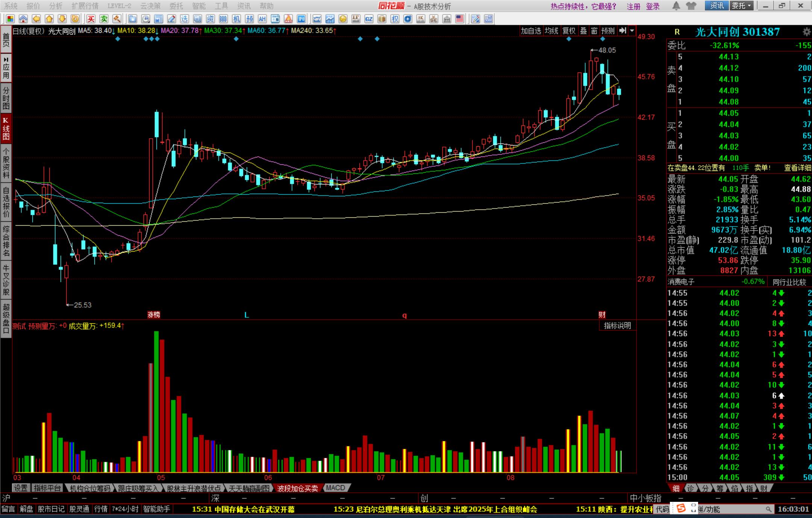This screenshot has height=518, width=812.
Task: Open dropdown arrow next to 预测
Action: [632, 31]
